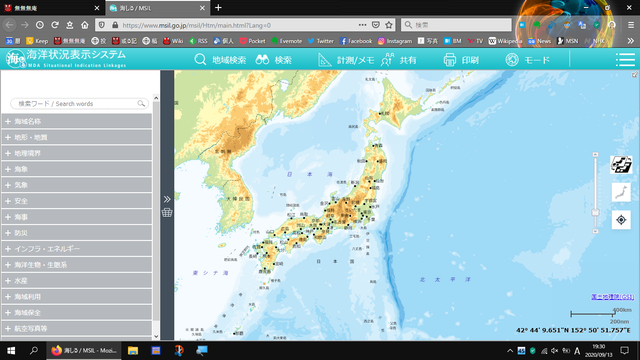
Task: Expand the 海象 category
Action: point(77,169)
